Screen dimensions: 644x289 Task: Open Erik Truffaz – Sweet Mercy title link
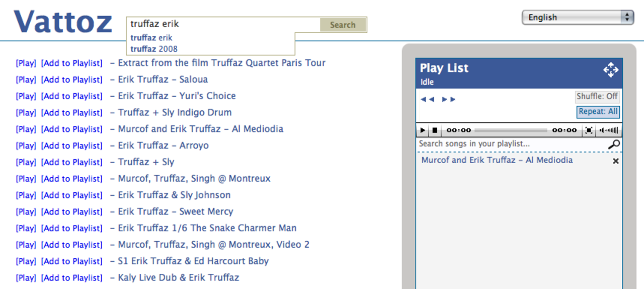tap(175, 211)
